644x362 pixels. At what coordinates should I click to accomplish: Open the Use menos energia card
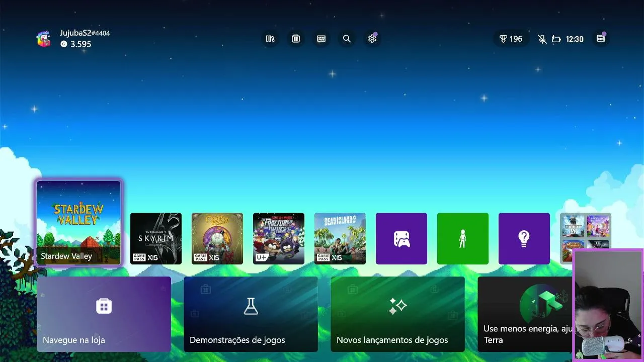[525, 314]
